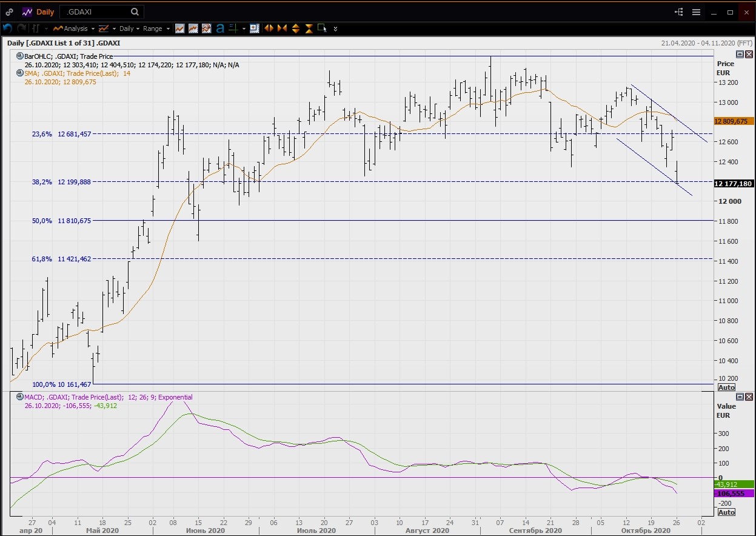Click the clock icon beside BarOHLC
Viewport: 756px width, 536px height.
pos(20,56)
